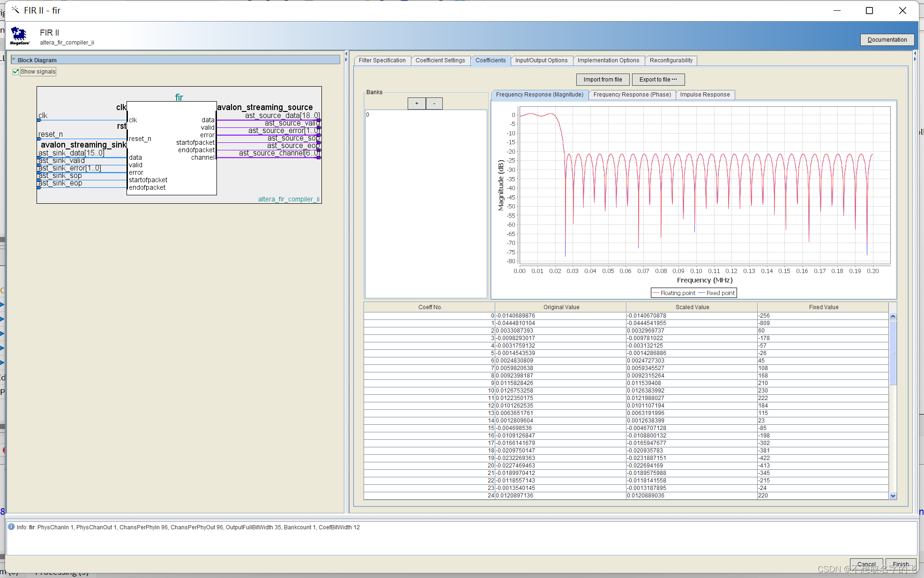
Task: Show Frequency Response (Magnitude) graph tab
Action: pyautogui.click(x=539, y=95)
